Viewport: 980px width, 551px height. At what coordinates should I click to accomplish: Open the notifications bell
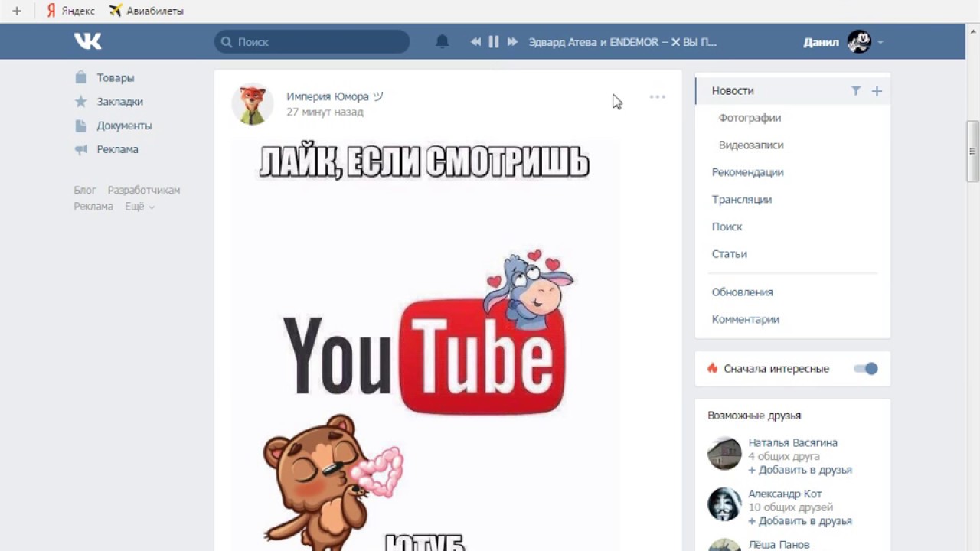click(x=442, y=41)
